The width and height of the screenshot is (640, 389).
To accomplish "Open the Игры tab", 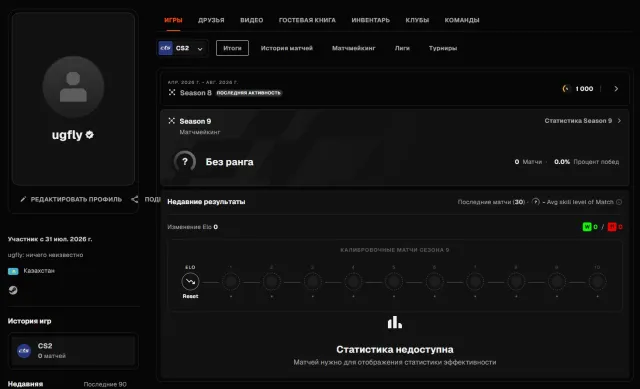I will pyautogui.click(x=173, y=20).
